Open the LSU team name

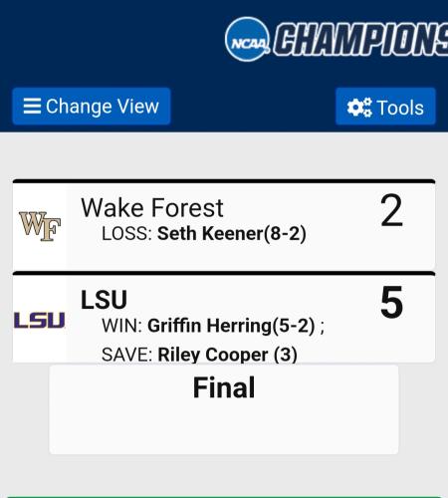tap(104, 300)
